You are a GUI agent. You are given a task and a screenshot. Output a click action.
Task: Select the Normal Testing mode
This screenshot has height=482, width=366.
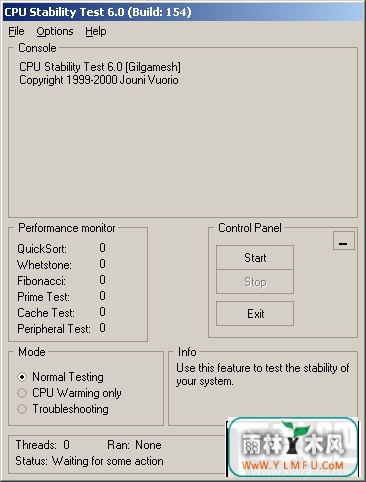tap(61, 377)
